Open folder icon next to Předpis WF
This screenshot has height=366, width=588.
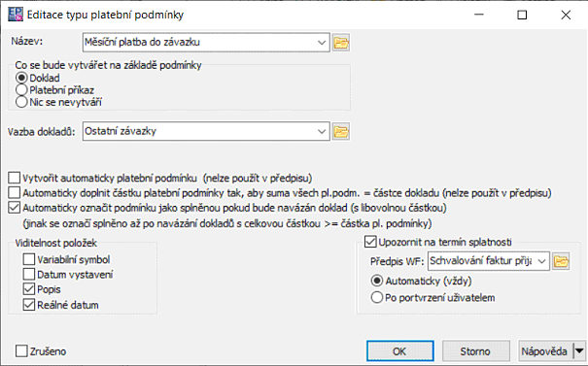pyautogui.click(x=561, y=261)
